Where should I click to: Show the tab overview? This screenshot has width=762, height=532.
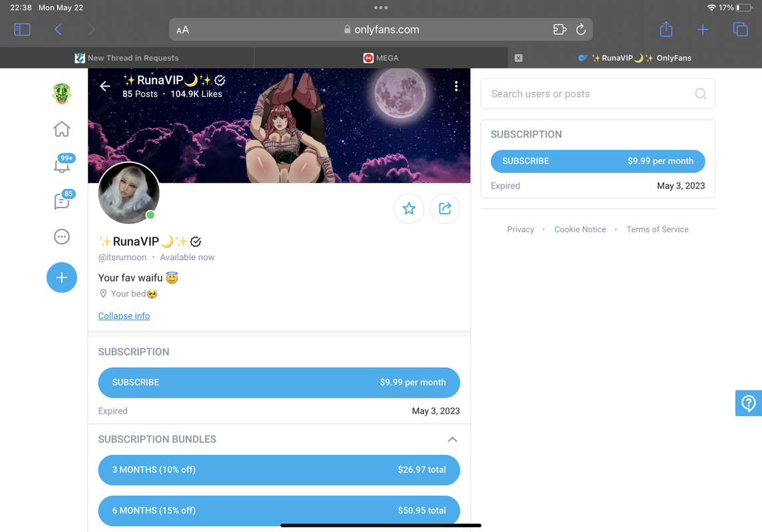740,30
